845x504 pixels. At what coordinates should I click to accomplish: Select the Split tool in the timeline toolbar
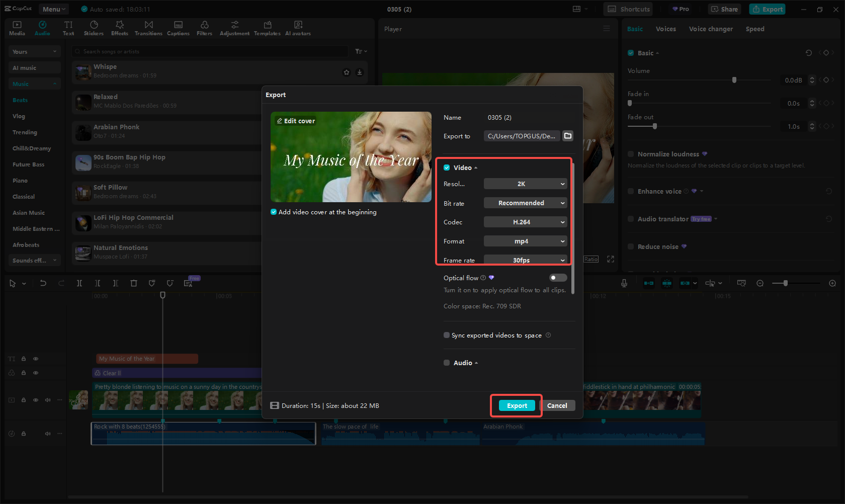click(79, 283)
